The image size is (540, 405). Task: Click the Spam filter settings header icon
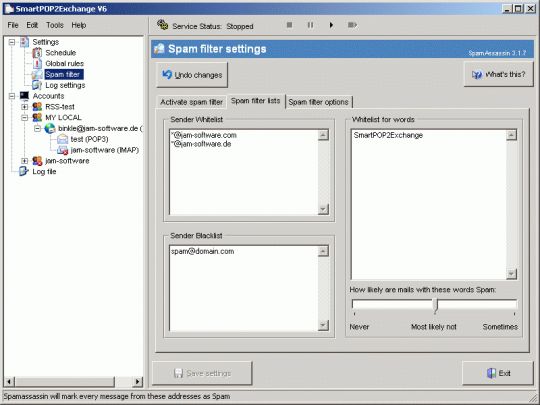pyautogui.click(x=159, y=49)
